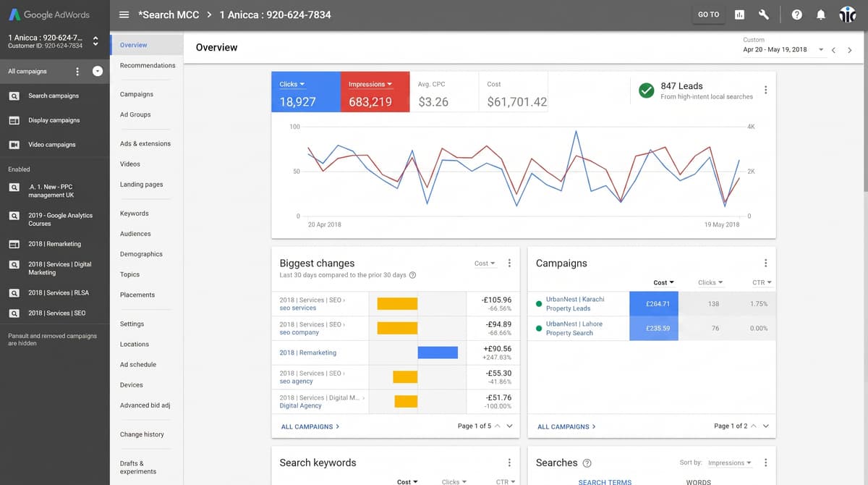Go to next page of Biggest changes

[509, 426]
